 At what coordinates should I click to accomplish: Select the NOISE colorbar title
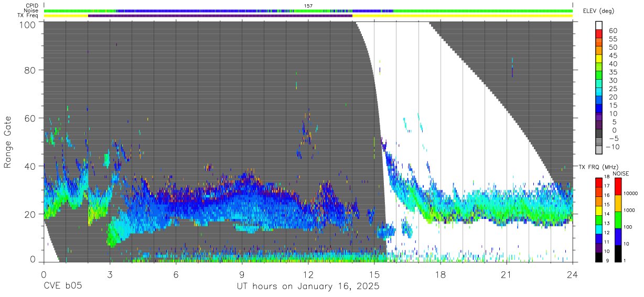(x=622, y=173)
